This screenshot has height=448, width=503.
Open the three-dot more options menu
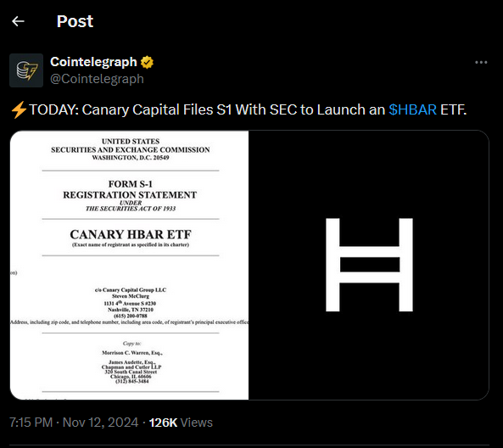point(481,62)
